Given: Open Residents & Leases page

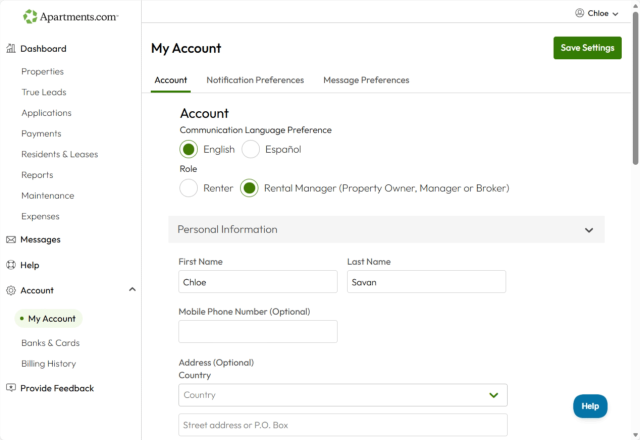Looking at the screenshot, I should (60, 154).
